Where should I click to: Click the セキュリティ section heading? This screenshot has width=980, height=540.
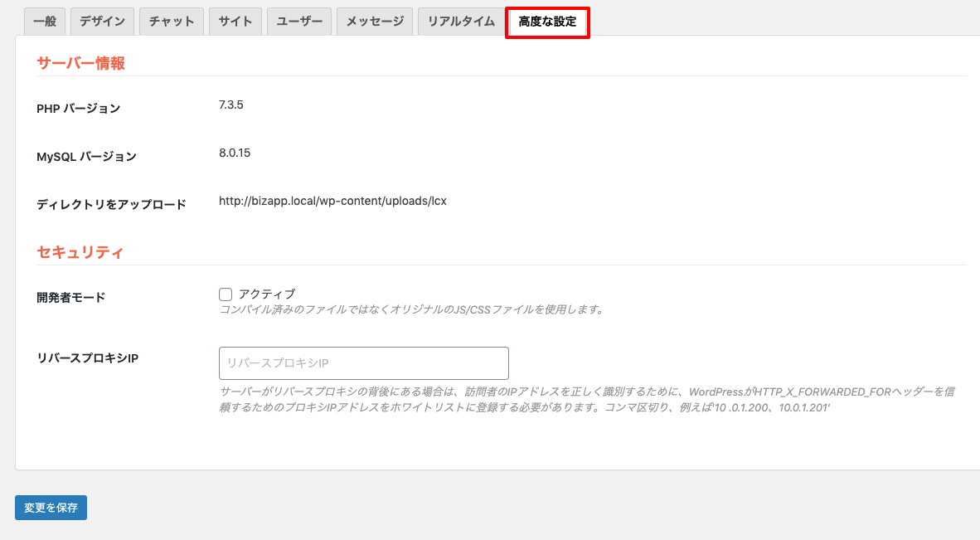pyautogui.click(x=80, y=252)
